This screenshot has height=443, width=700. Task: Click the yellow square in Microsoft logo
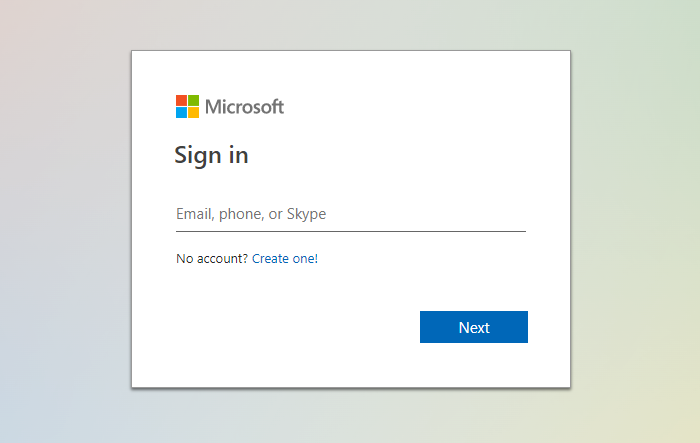[193, 112]
